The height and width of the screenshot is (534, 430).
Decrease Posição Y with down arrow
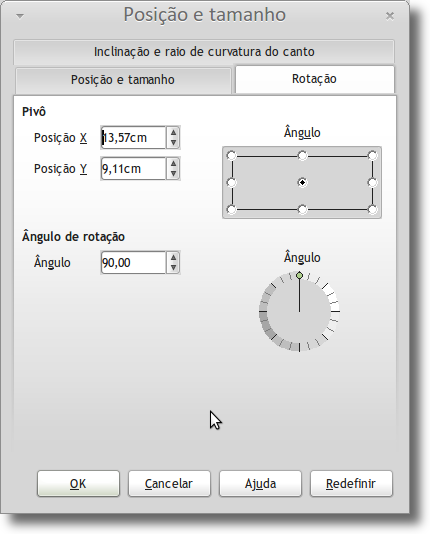[x=174, y=174]
